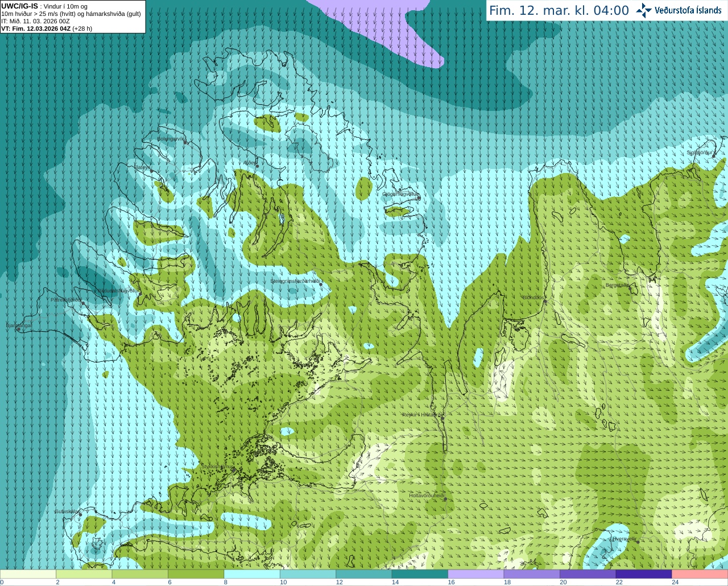Click the UWC/IG-IS model title
Image resolution: width=728 pixels, height=586 pixels.
(x=19, y=6)
